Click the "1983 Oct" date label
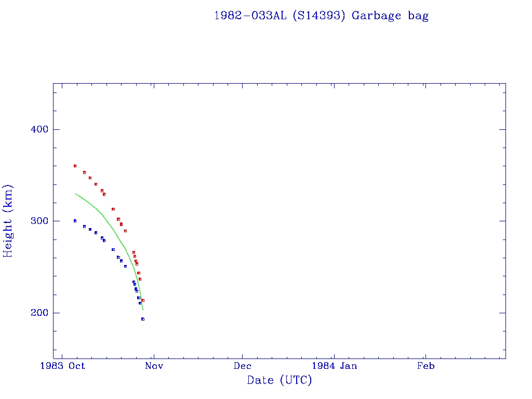The height and width of the screenshot is (399, 532). (63, 366)
